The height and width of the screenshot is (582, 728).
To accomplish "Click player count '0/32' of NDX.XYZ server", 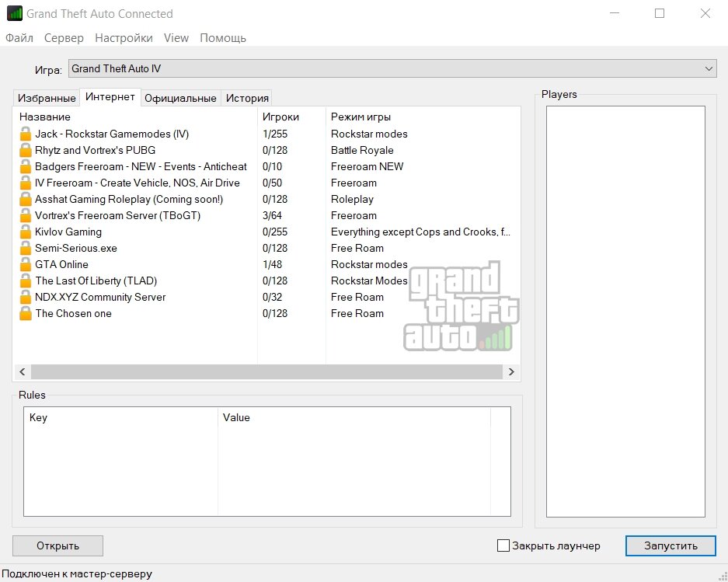I will (272, 298).
